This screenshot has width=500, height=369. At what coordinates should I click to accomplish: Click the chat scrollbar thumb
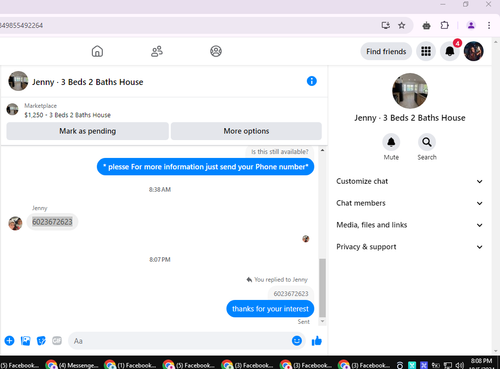click(x=322, y=287)
